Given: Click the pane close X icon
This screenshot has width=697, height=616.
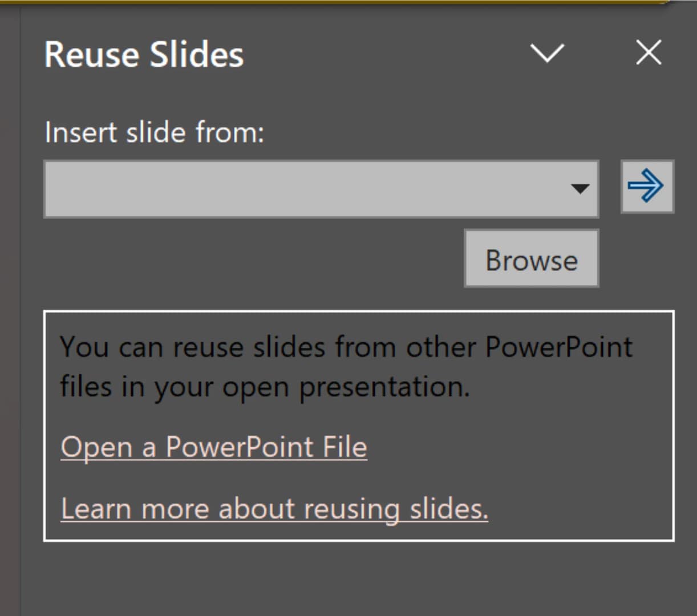Looking at the screenshot, I should [648, 52].
